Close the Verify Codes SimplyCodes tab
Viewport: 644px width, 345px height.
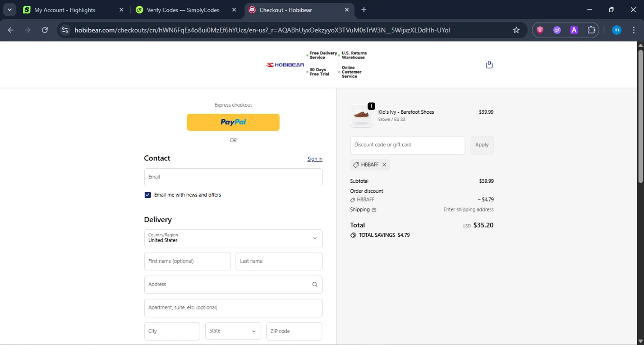pyautogui.click(x=234, y=10)
